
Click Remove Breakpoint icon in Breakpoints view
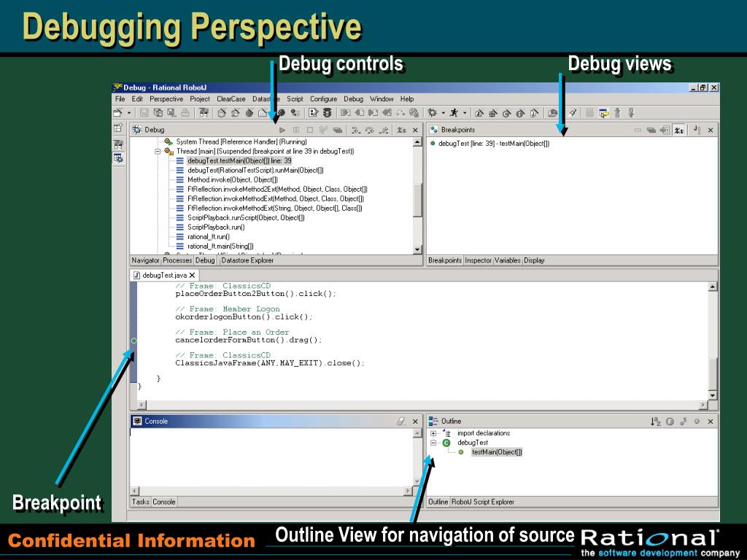(x=638, y=130)
